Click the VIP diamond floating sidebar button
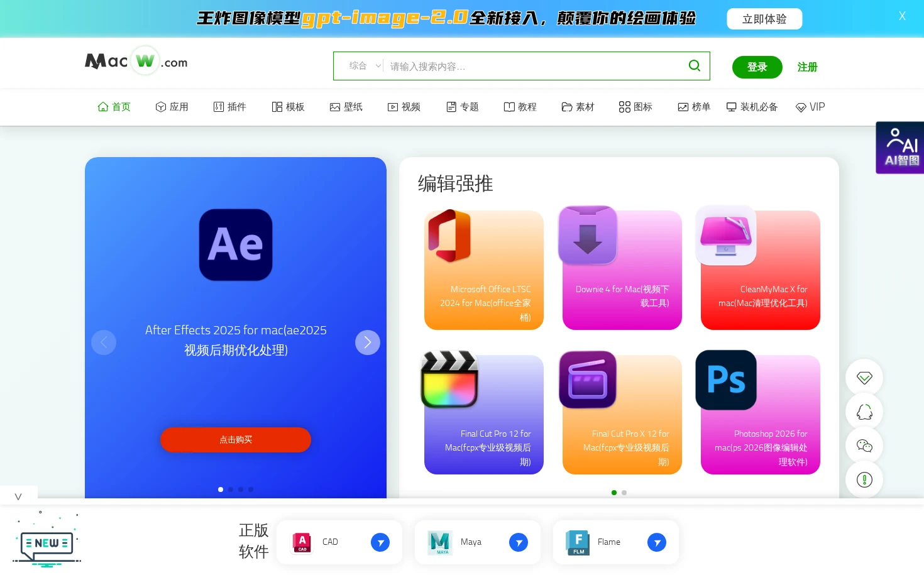Screen dimensions: 924x580 [864, 378]
